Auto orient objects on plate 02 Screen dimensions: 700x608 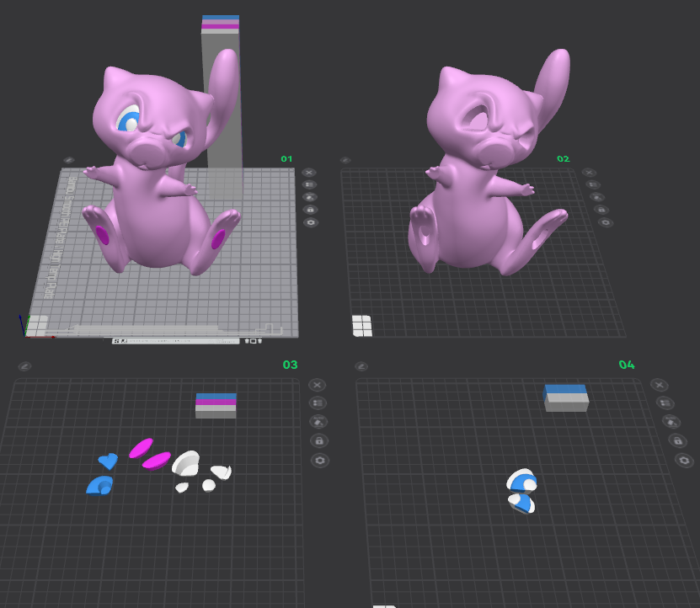tap(597, 197)
